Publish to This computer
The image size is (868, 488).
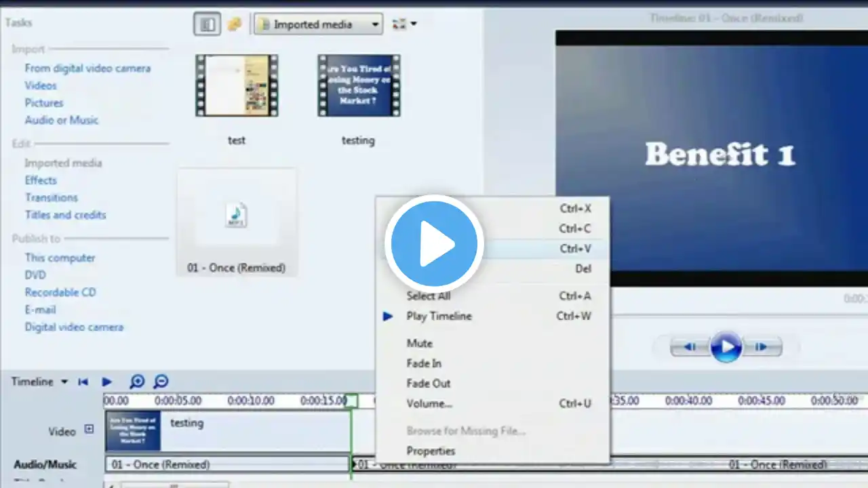(x=60, y=258)
